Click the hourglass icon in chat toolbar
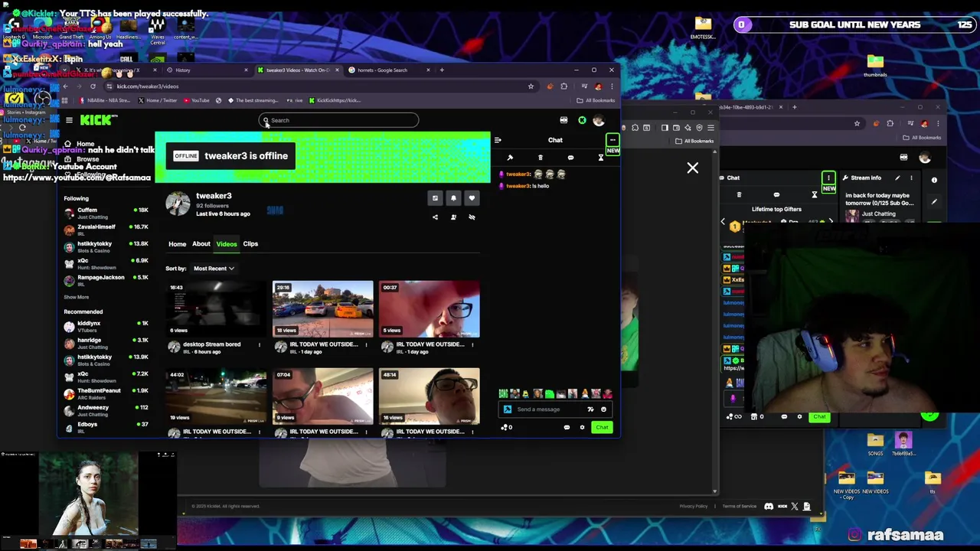The height and width of the screenshot is (551, 980). click(x=600, y=158)
